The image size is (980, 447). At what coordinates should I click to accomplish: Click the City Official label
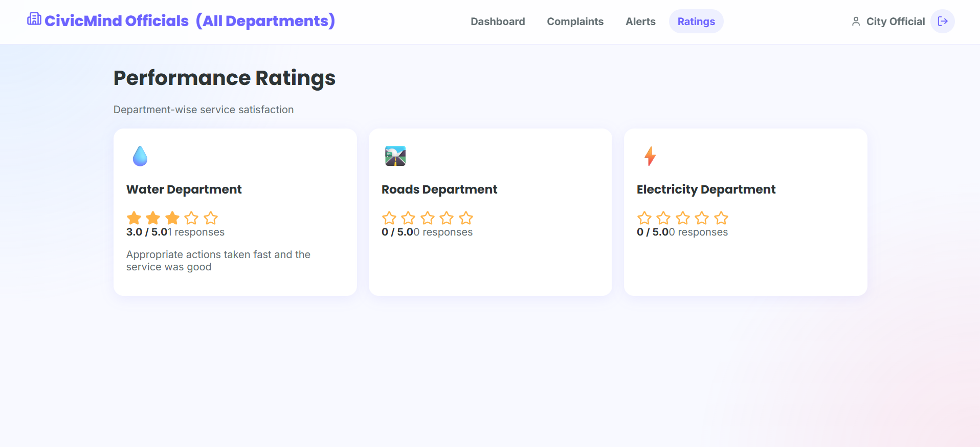click(x=896, y=22)
